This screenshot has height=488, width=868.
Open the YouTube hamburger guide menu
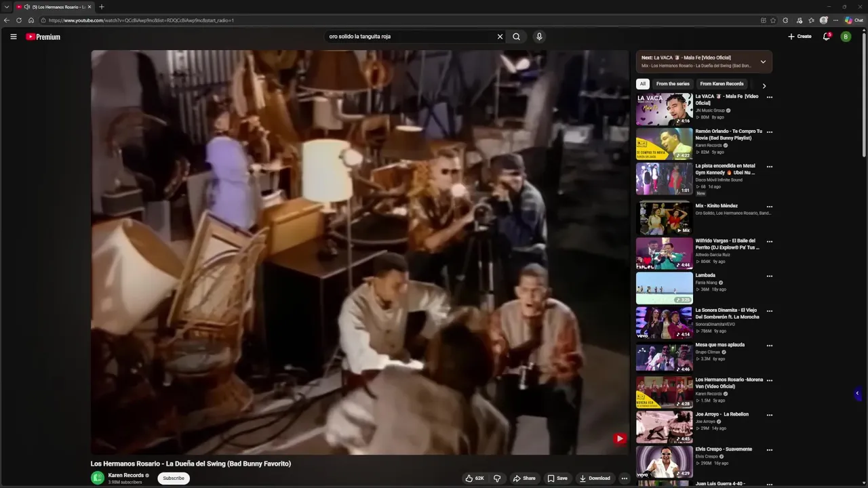tap(13, 37)
